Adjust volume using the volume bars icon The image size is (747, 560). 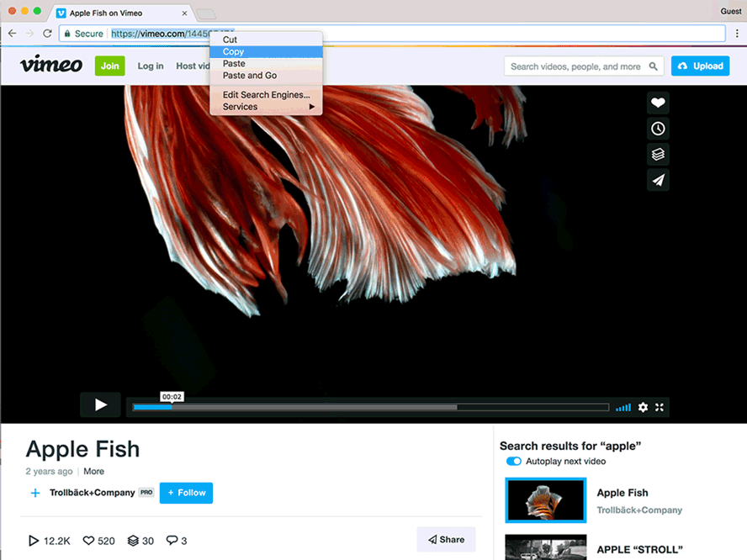(x=622, y=407)
